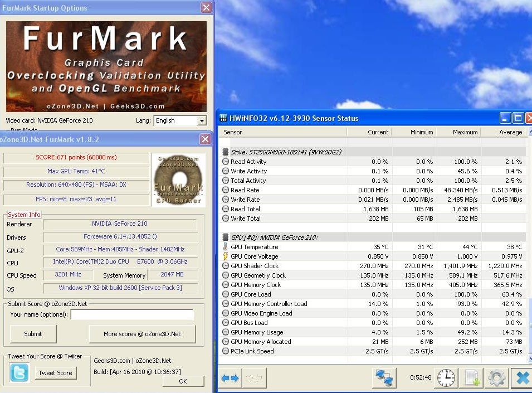Collapse the GPU NVIDIA GeForce 210 group
532x393 pixels.
[225, 237]
